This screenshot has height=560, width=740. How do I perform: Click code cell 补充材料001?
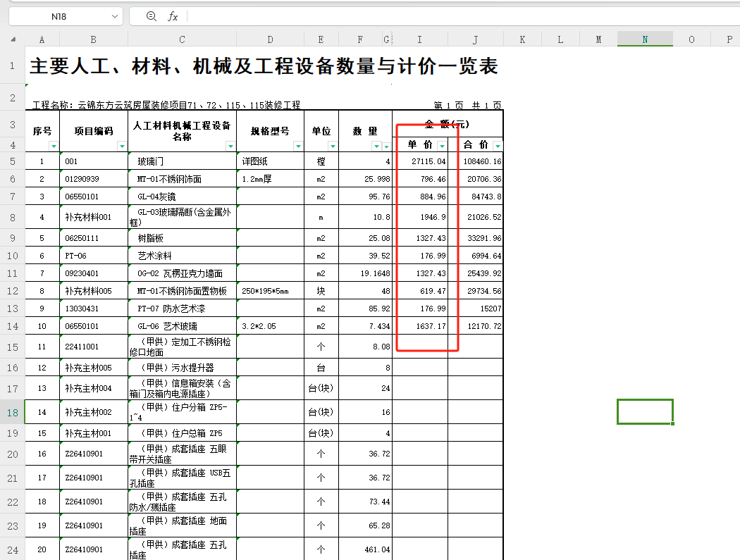click(x=94, y=217)
